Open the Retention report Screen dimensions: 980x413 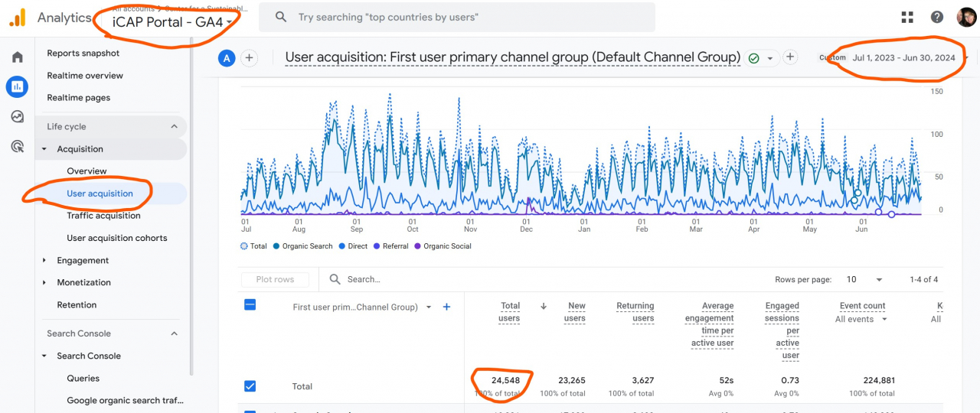77,305
